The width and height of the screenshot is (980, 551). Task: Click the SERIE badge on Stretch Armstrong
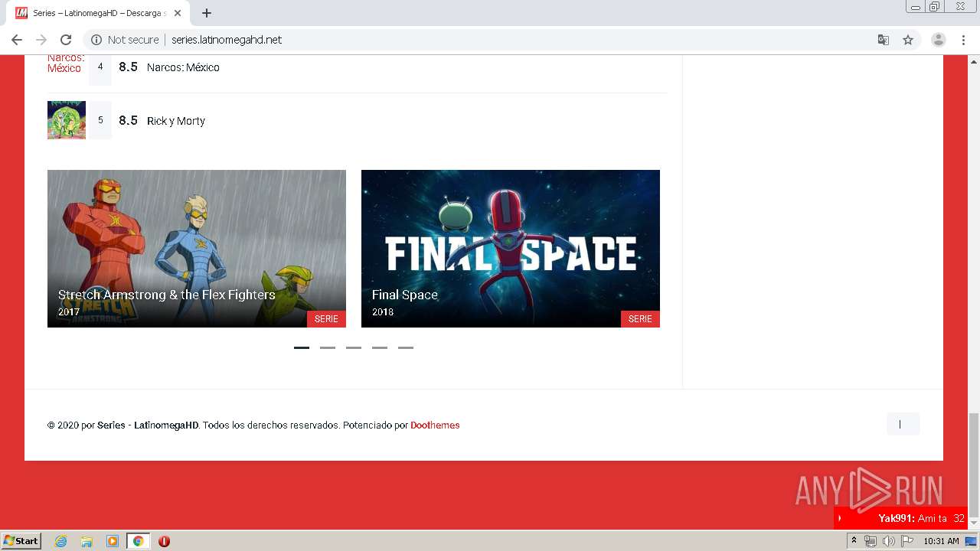click(326, 319)
